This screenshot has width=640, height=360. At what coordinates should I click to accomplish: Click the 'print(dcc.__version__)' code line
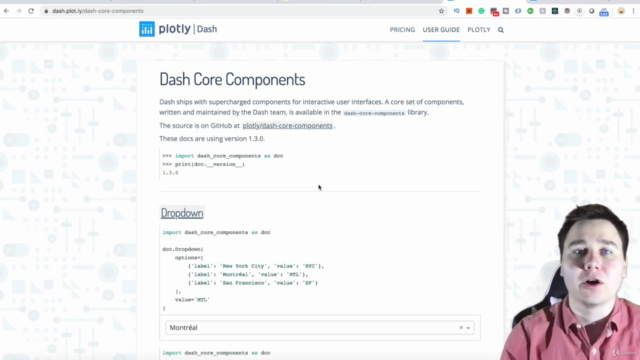203,164
